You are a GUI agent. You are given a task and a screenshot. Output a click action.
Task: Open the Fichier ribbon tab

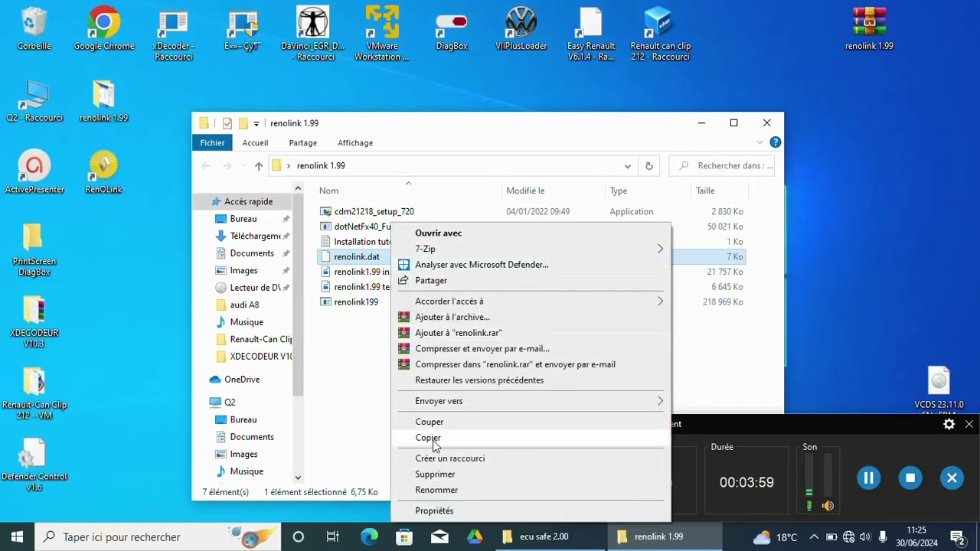(x=212, y=142)
